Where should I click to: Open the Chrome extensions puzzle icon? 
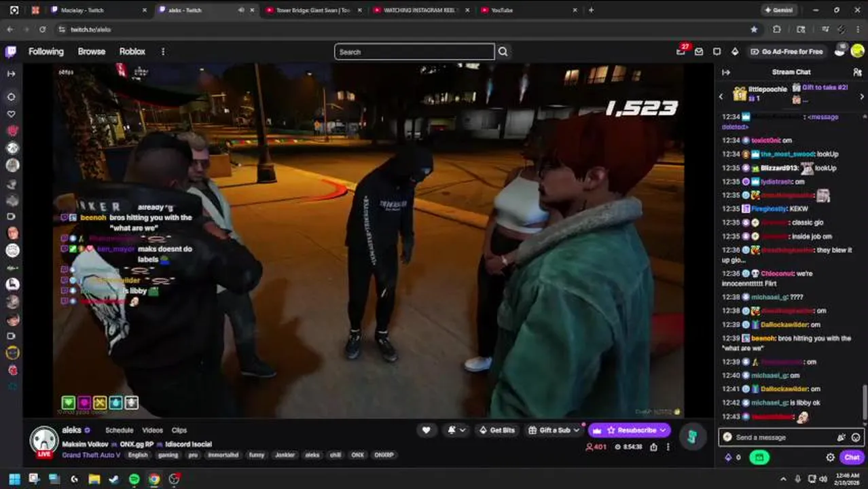coord(777,29)
